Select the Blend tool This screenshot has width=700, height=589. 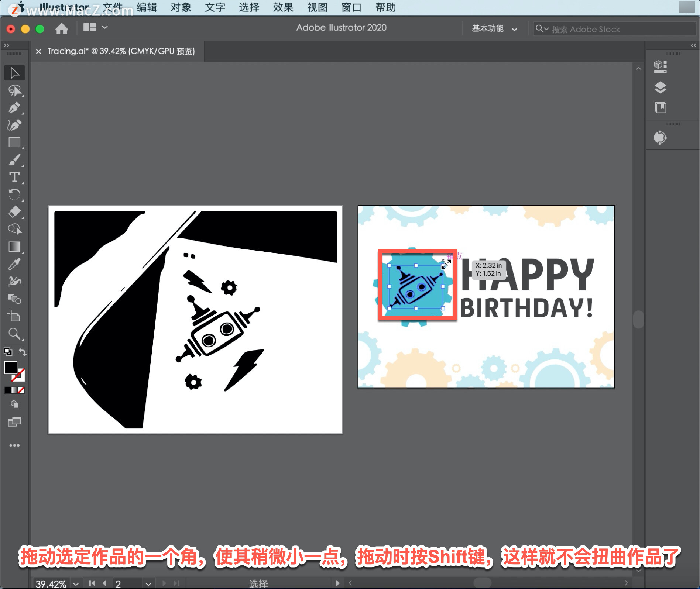pos(14,299)
